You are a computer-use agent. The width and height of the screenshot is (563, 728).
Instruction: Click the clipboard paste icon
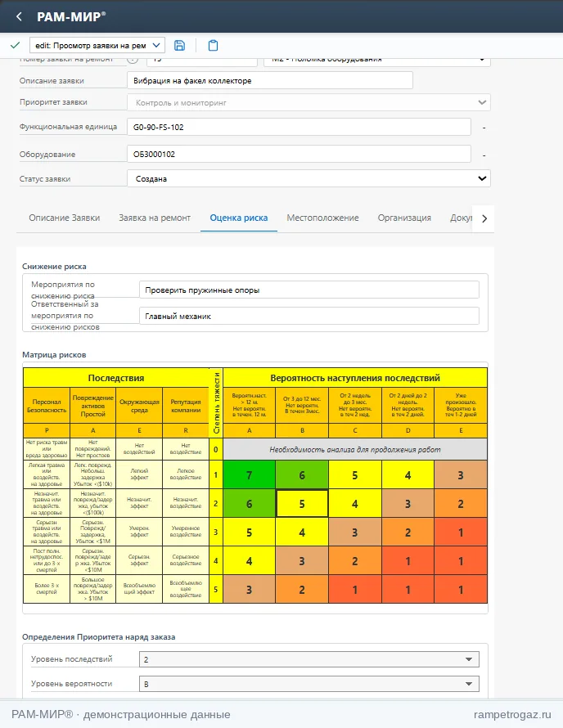[x=213, y=46]
